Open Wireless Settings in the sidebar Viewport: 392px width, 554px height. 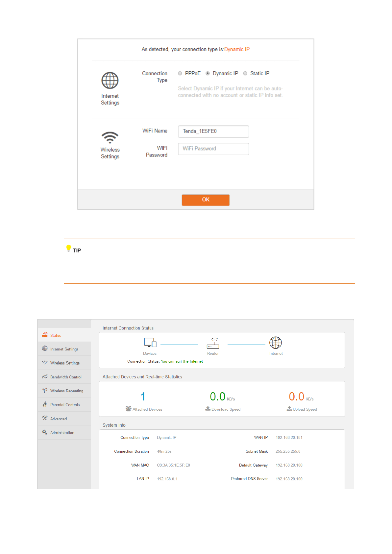(x=64, y=363)
